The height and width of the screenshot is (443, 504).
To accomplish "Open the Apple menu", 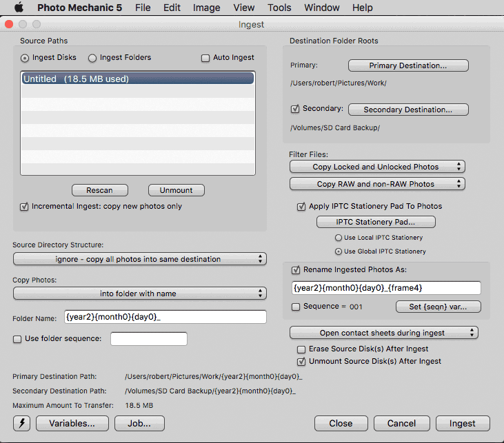I will tap(19, 7).
